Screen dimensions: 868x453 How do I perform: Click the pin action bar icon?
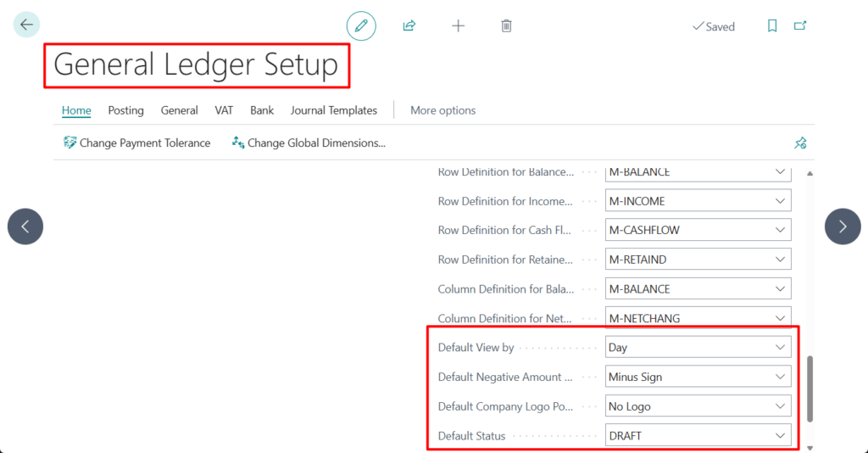tap(799, 143)
